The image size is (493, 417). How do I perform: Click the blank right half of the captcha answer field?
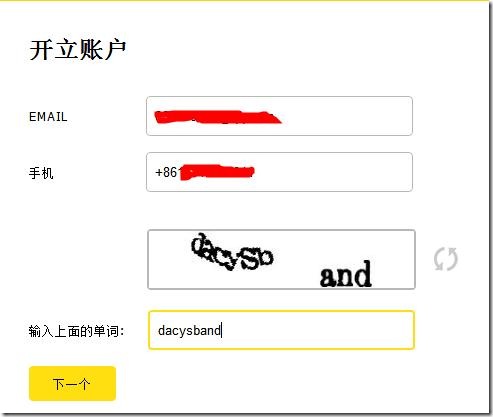point(347,330)
